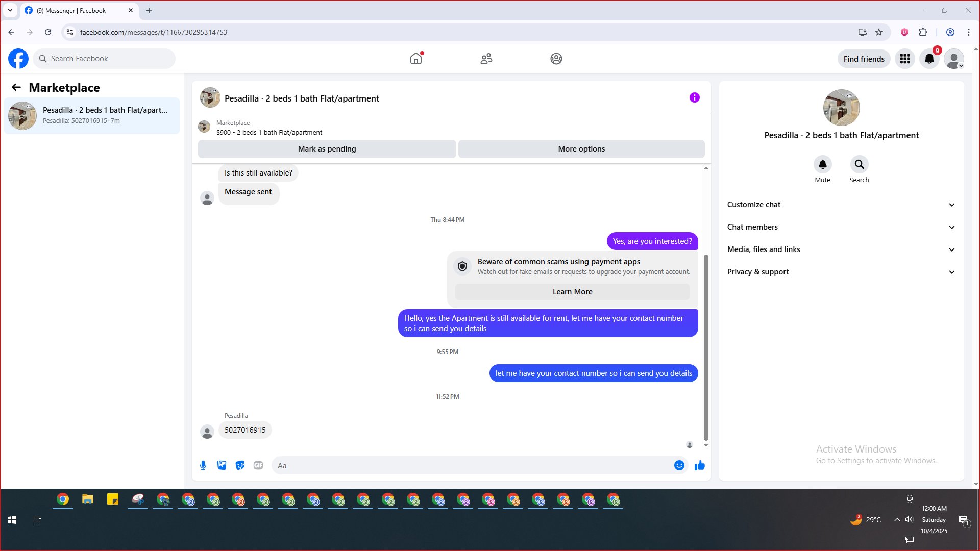Viewport: 980px width, 551px height.
Task: Show hidden system tray icons
Action: coord(897,520)
